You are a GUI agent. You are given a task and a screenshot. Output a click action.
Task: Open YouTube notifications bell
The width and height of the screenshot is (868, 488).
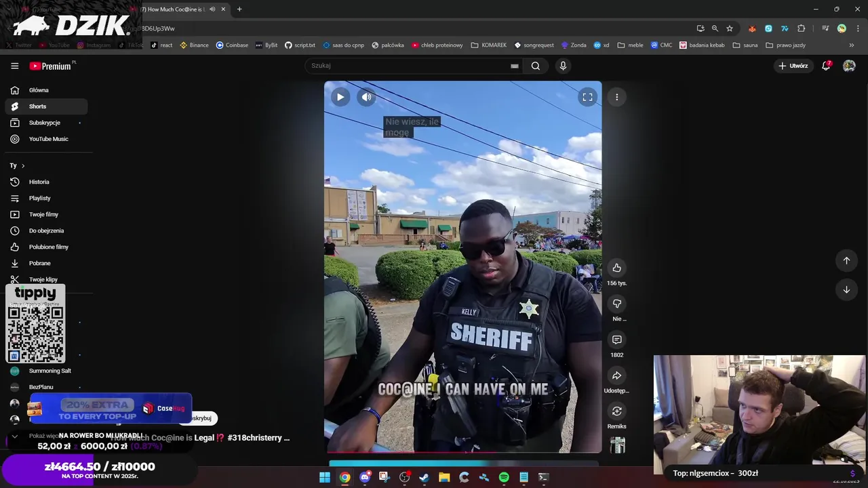pos(826,66)
